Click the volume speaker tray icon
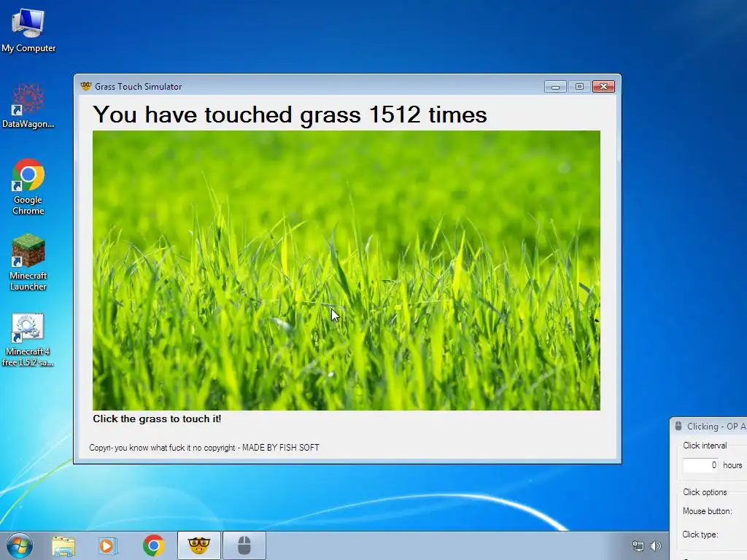Viewport: 747px width, 560px height. 656,546
